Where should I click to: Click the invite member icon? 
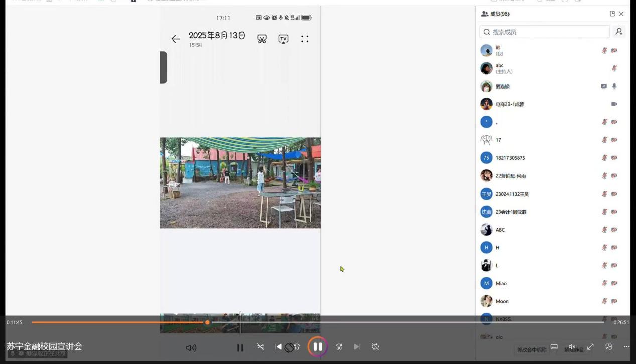(x=619, y=32)
